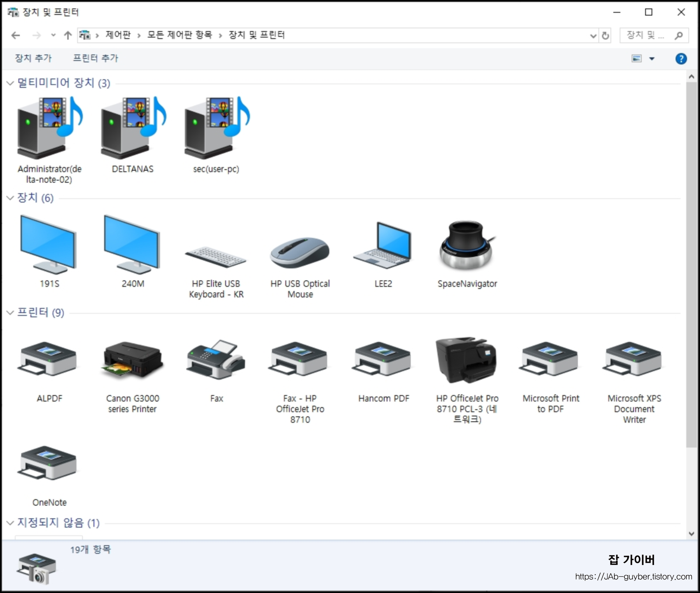The width and height of the screenshot is (700, 593).
Task: Select the Hancom PDF printer icon
Action: [382, 359]
